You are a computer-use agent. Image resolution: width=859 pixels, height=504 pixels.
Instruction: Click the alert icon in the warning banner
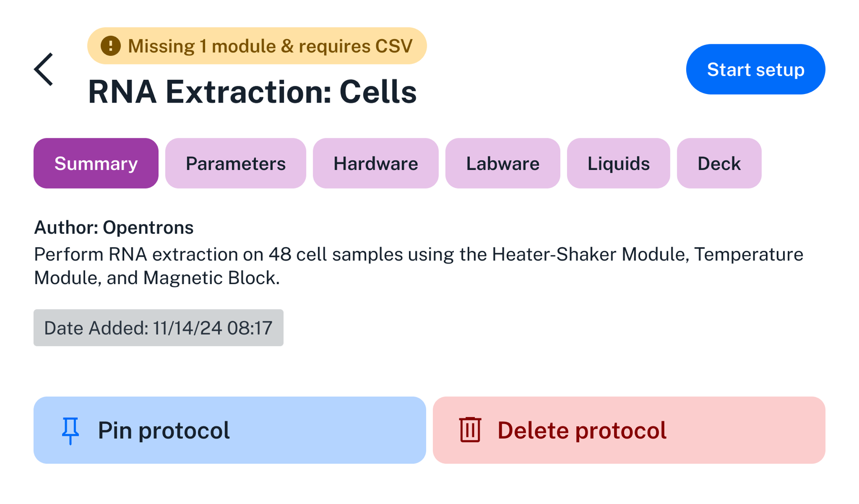click(110, 46)
